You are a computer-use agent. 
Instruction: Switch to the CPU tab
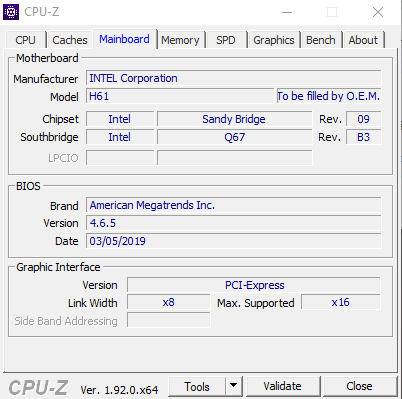pyautogui.click(x=25, y=40)
